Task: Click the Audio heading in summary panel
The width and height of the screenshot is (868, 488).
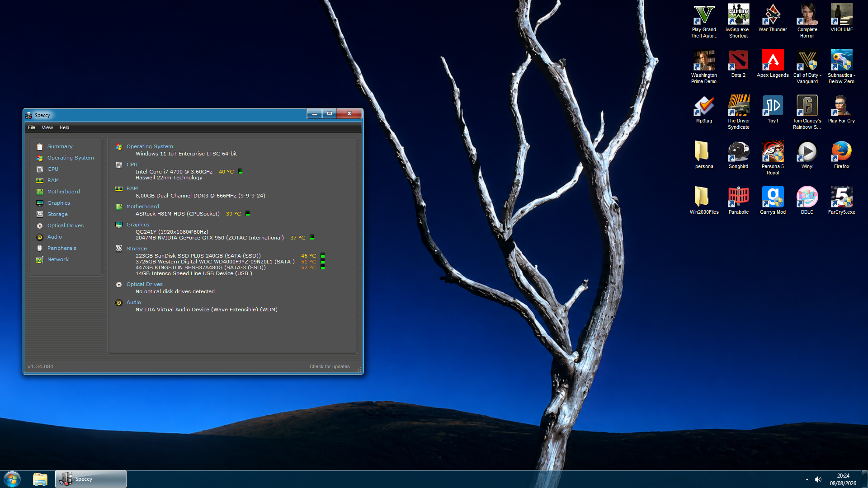Action: pyautogui.click(x=134, y=302)
